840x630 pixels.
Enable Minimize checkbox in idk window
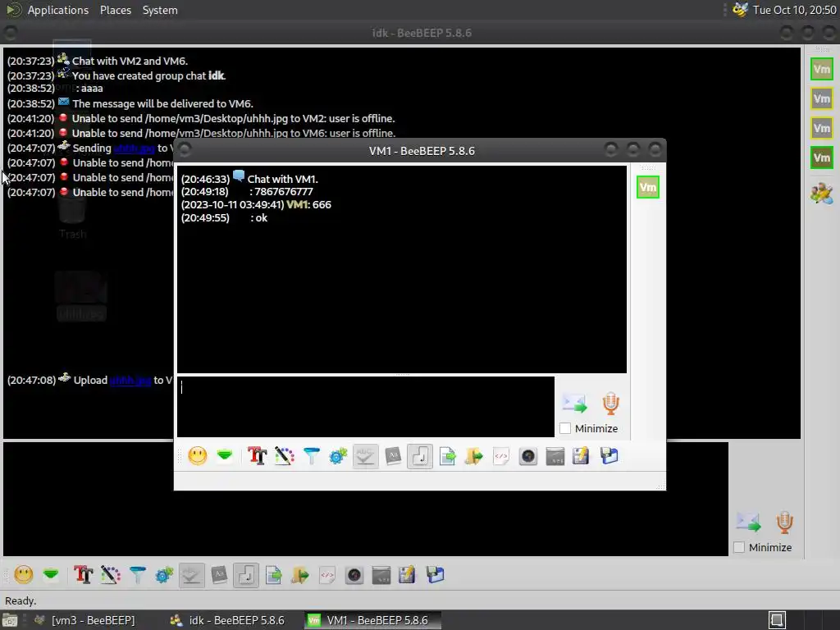(x=739, y=547)
